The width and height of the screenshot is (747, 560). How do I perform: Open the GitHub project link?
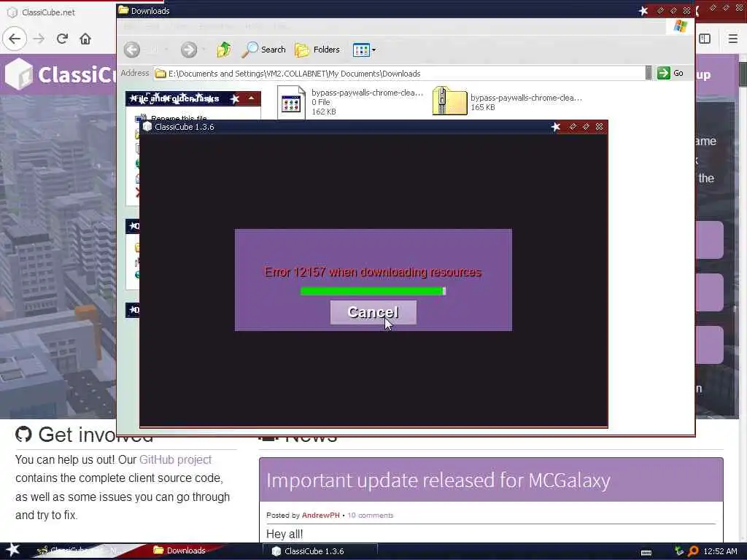pos(175,459)
